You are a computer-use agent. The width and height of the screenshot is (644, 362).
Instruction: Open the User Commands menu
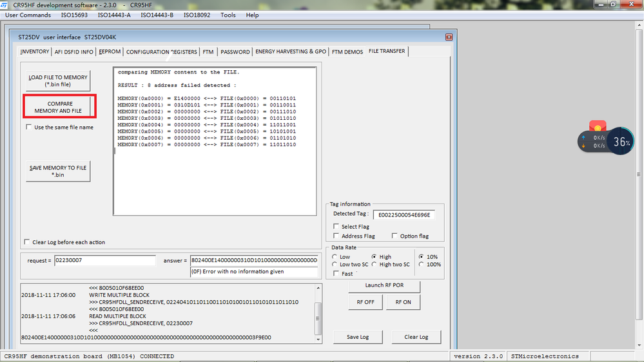(28, 15)
